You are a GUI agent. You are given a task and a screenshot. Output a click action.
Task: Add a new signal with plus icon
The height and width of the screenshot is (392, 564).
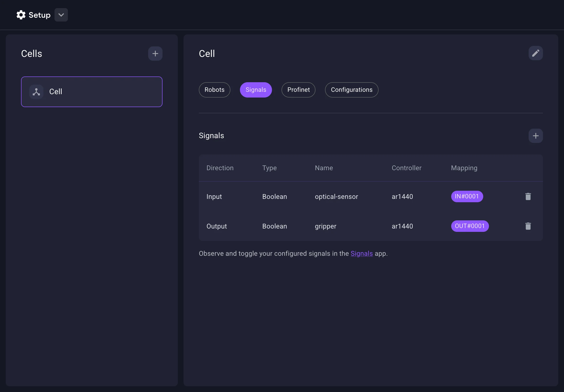pos(535,136)
